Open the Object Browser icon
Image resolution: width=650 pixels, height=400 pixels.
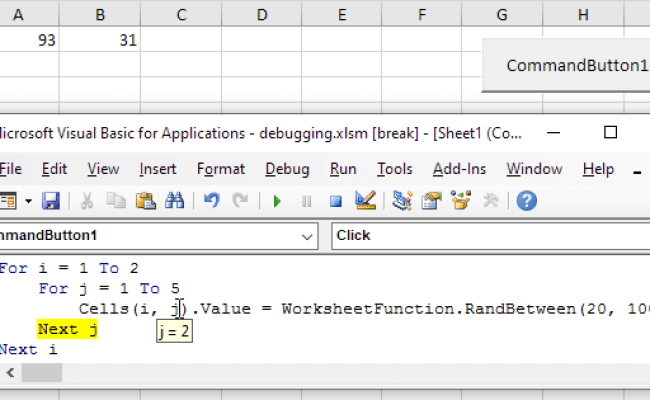pos(461,201)
